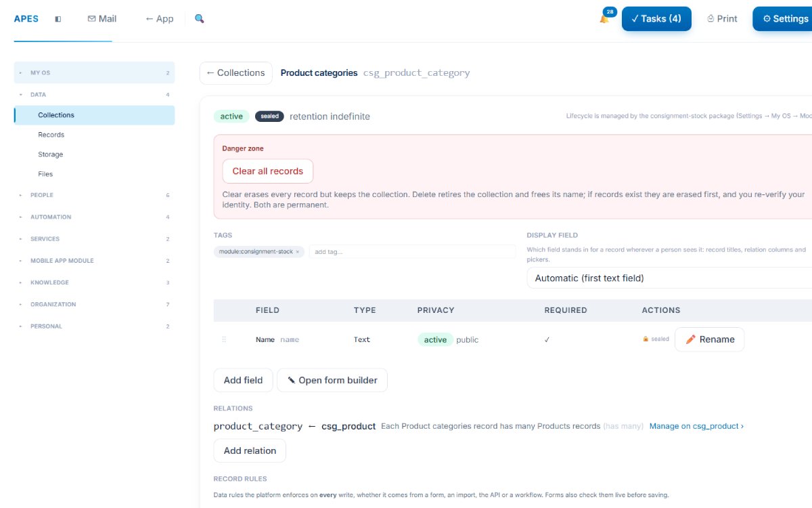The image size is (812, 508).
Task: Click the add tag input
Action: 412,251
